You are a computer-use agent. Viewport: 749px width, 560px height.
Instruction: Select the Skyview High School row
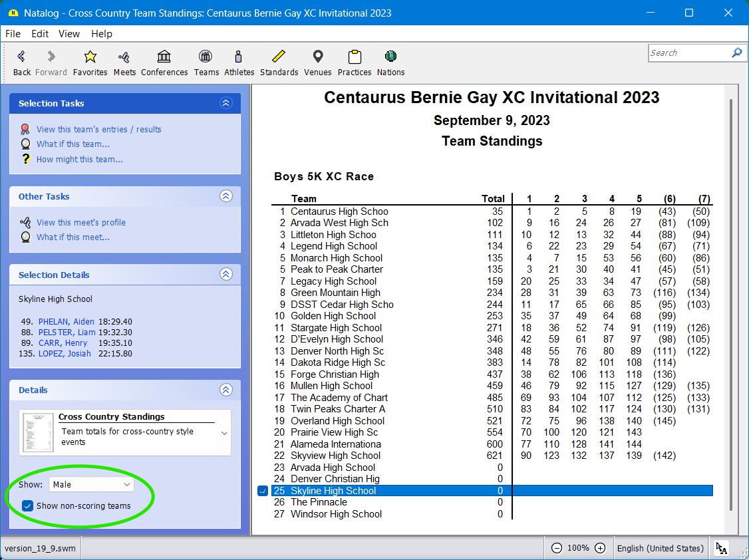(x=492, y=456)
